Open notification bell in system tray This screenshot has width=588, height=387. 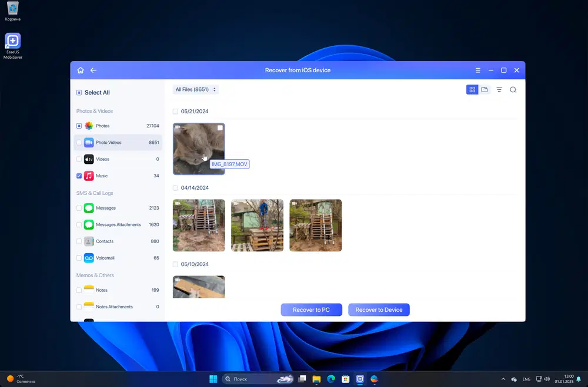tap(579, 379)
